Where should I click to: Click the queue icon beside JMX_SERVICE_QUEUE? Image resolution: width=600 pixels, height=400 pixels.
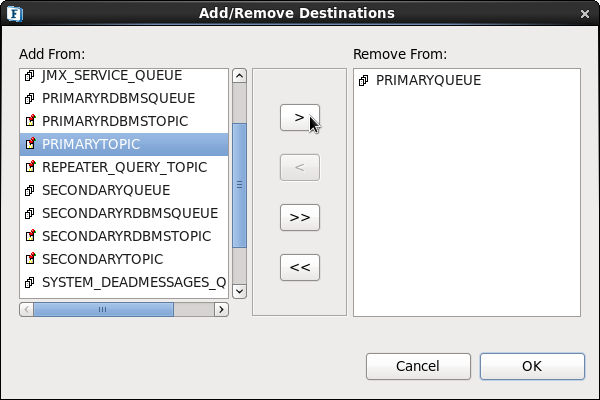30,75
